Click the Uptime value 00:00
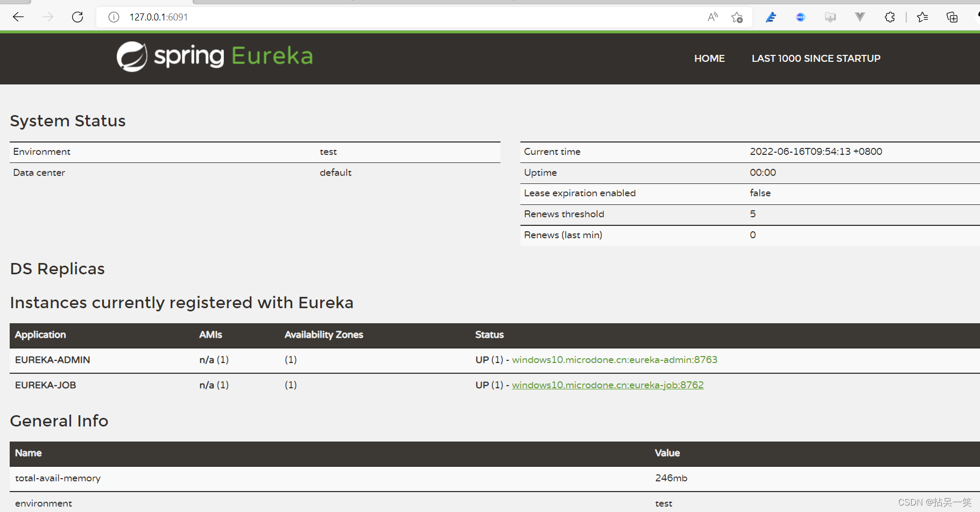 point(763,173)
